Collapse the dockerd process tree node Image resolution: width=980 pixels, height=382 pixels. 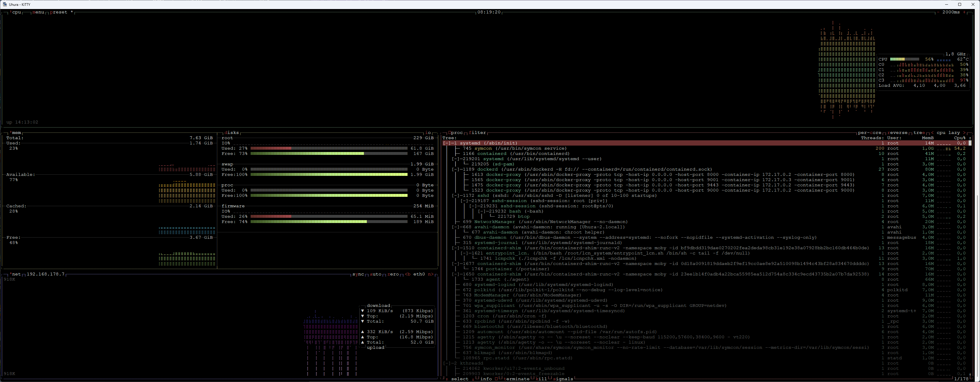coord(455,169)
